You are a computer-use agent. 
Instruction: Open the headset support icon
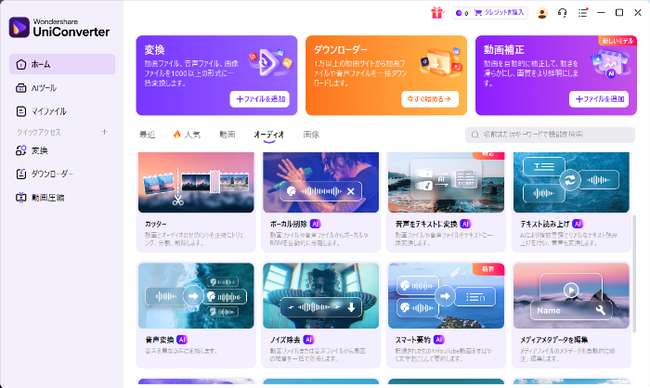pyautogui.click(x=562, y=13)
